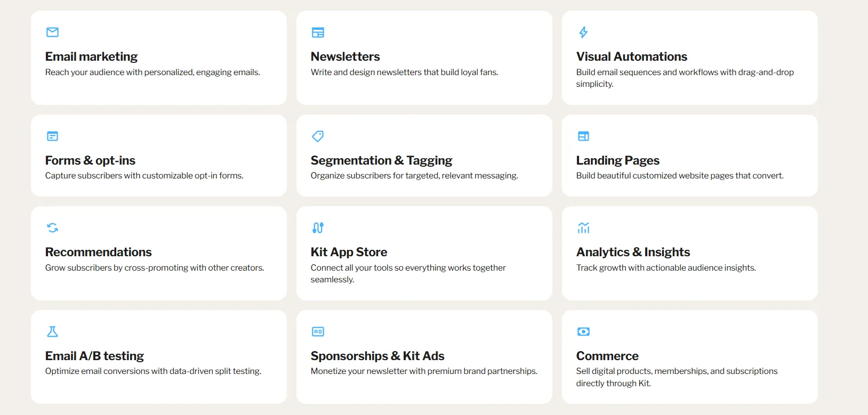Click the Recommendations description text
The image size is (868, 415).
(155, 267)
